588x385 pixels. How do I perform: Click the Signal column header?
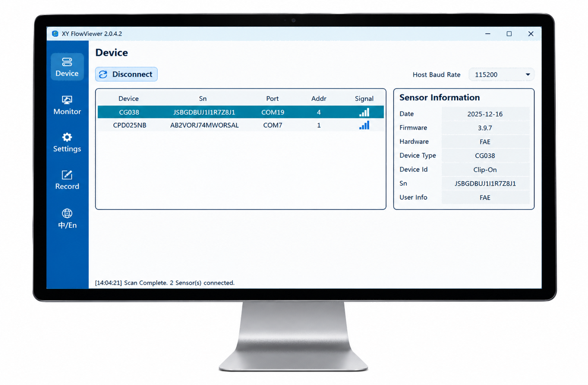[x=364, y=99]
